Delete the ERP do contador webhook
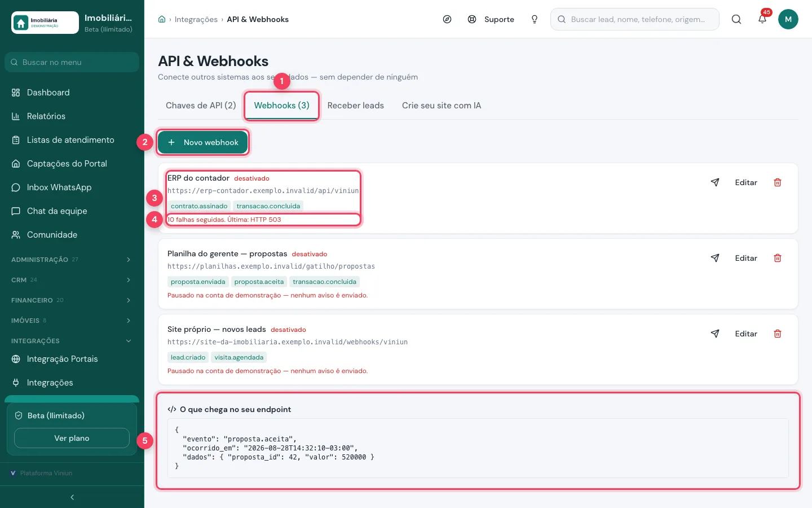The image size is (812, 508). [778, 182]
